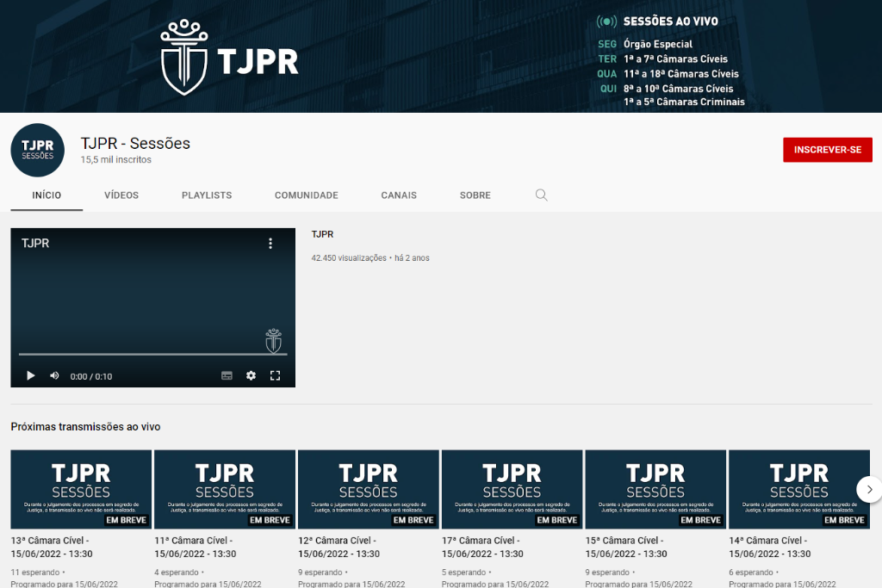Open the video's three-dot options menu
882x588 pixels.
(270, 243)
